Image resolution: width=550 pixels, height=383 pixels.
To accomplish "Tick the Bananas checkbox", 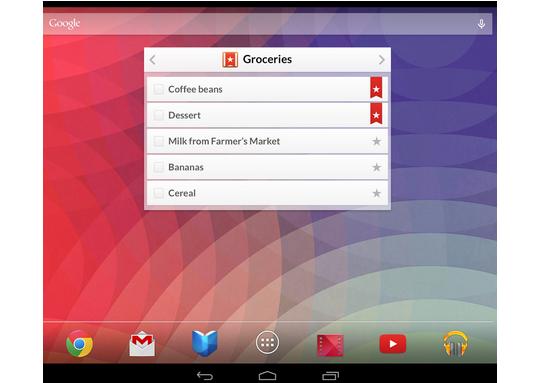I will click(159, 167).
